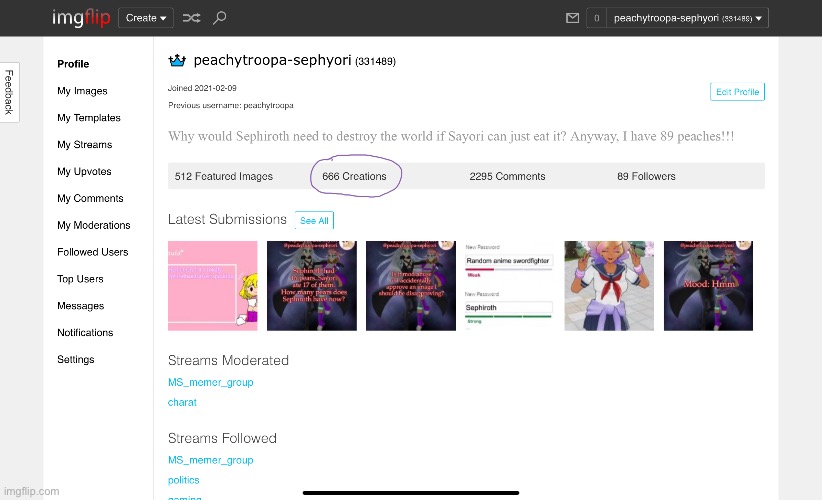Open Notifications in the sidebar

85,332
